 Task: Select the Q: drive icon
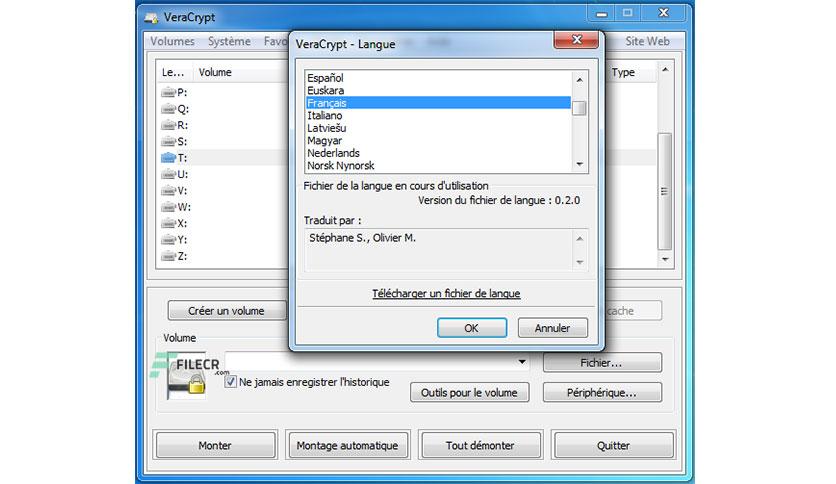click(x=168, y=109)
